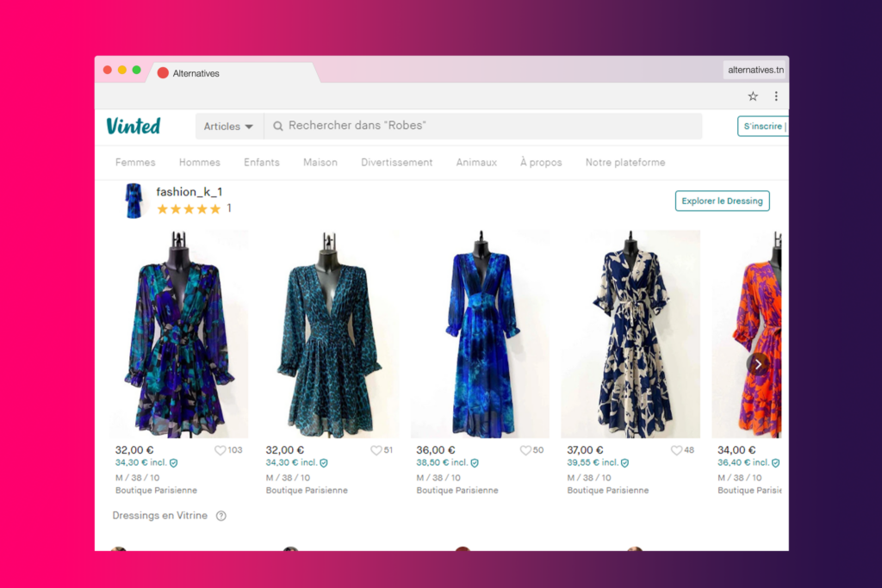Image resolution: width=882 pixels, height=588 pixels.
Task: Click the 103 likes count
Action: click(235, 450)
